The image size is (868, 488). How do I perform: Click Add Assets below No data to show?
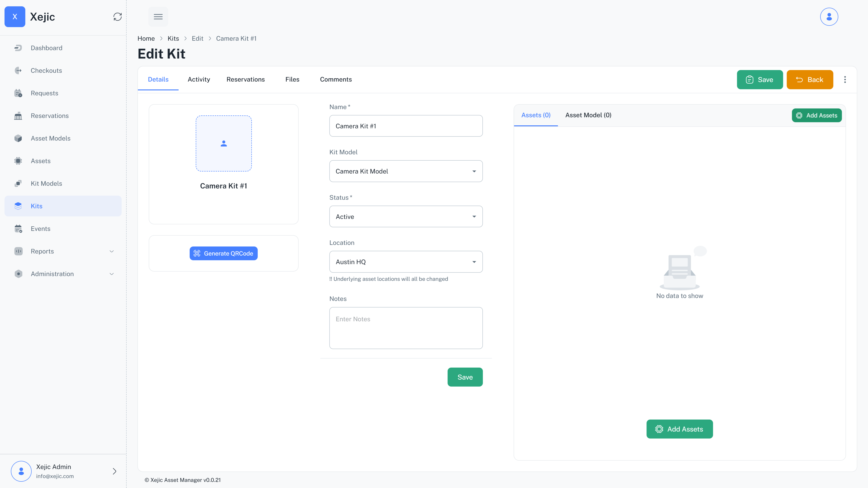click(x=679, y=429)
